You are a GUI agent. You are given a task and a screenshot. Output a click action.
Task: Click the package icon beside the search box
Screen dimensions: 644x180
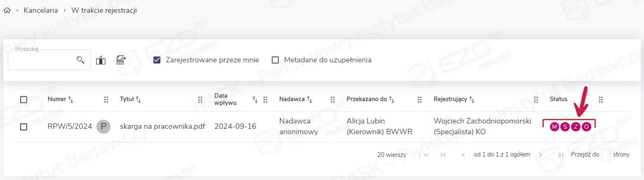101,60
